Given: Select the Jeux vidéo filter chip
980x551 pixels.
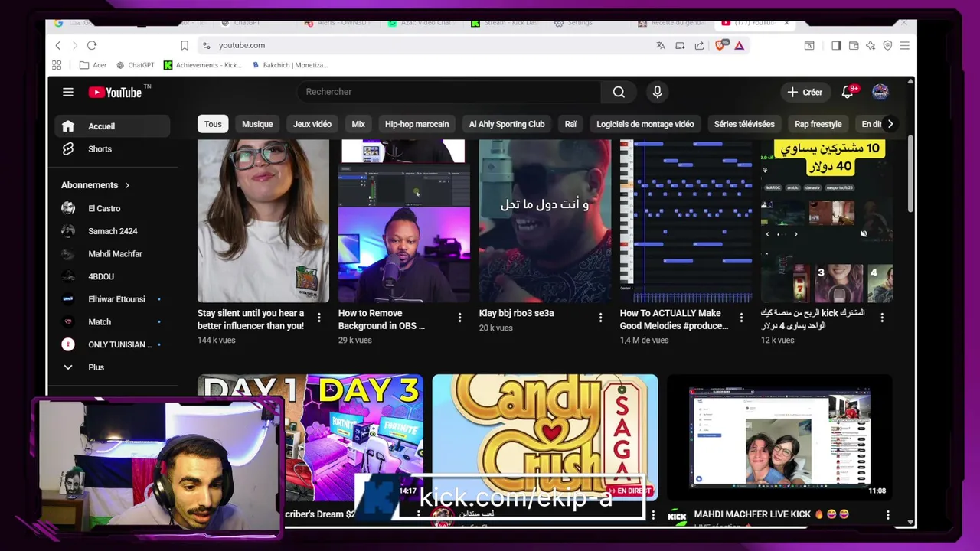Looking at the screenshot, I should point(312,124).
